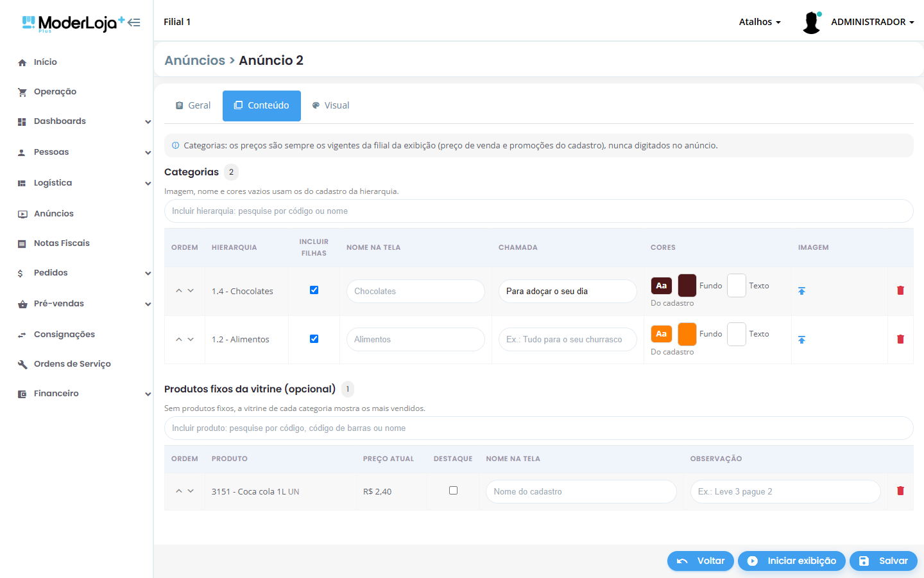Delete the Chocolates category row
The width and height of the screenshot is (924, 578).
click(x=900, y=290)
